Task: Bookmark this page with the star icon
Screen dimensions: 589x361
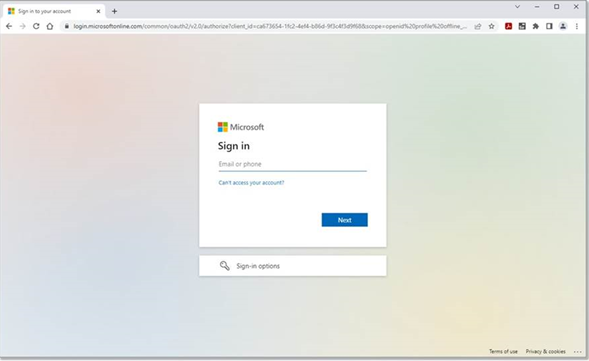Action: pos(491,26)
